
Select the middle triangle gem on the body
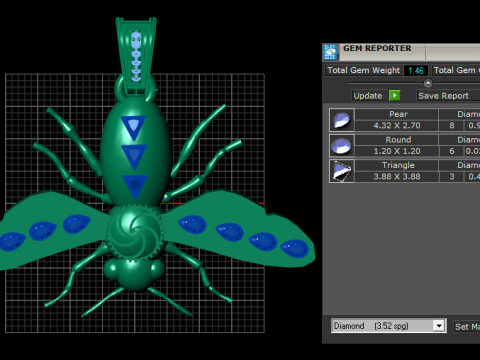click(134, 155)
